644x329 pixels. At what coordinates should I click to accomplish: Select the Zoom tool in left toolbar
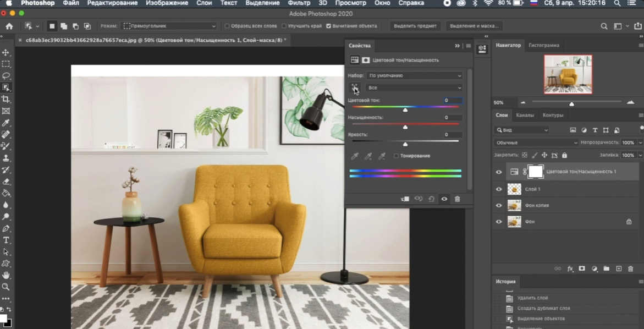pos(5,287)
